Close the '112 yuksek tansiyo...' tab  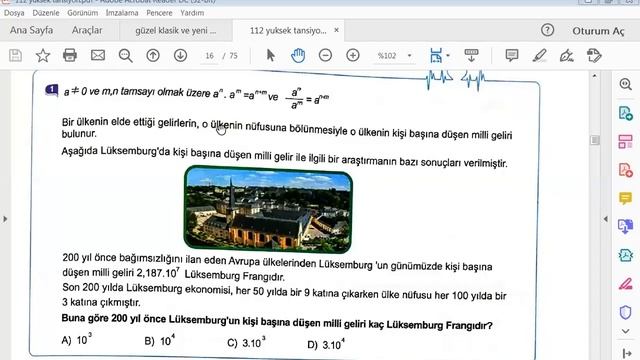[336, 30]
